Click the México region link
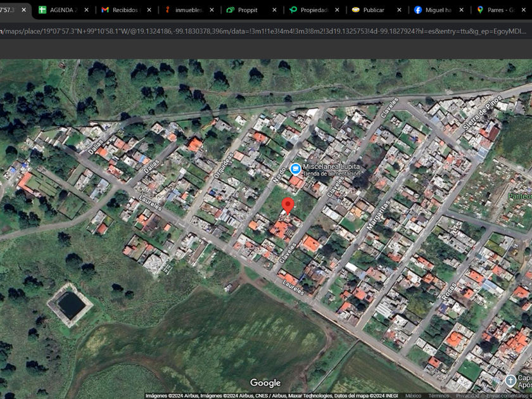The image size is (532, 399). [413, 396]
